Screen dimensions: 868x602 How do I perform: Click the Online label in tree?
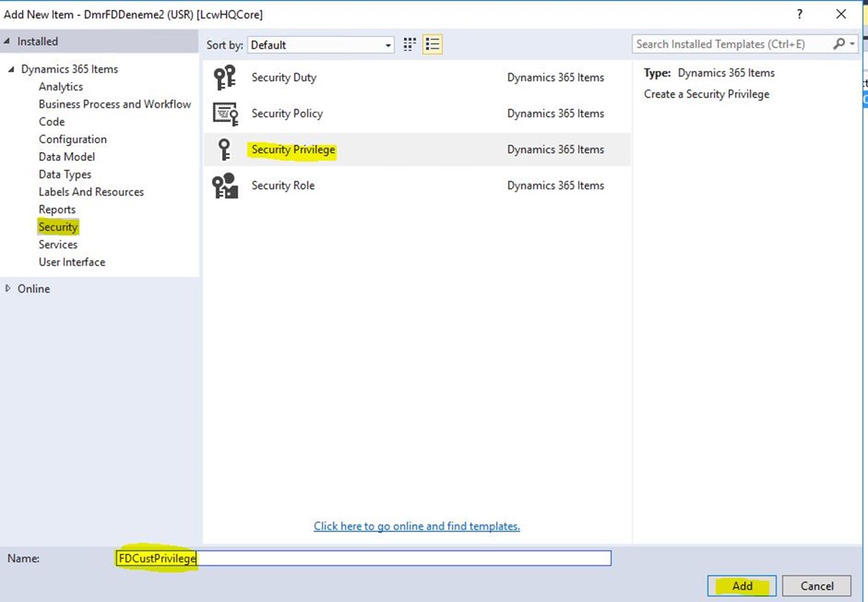34,289
